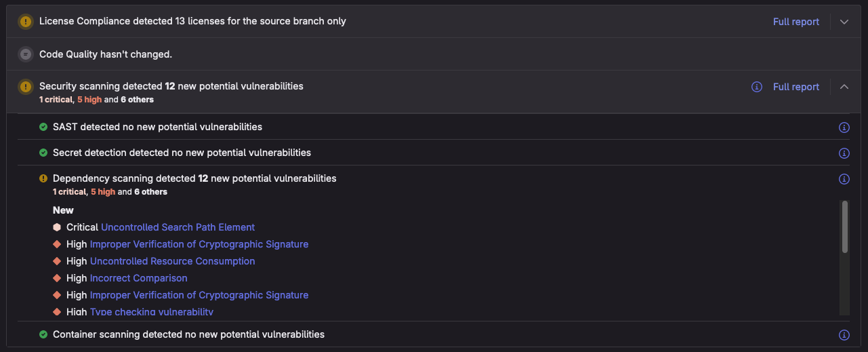The height and width of the screenshot is (352, 868).
Task: Open the Uncontrolled Search Path Element vulnerability
Action: [178, 227]
